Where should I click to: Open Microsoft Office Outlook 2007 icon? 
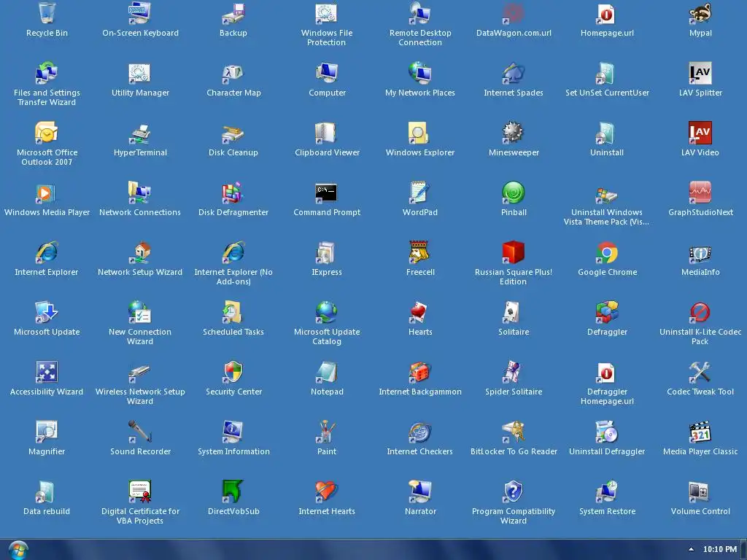(47, 133)
